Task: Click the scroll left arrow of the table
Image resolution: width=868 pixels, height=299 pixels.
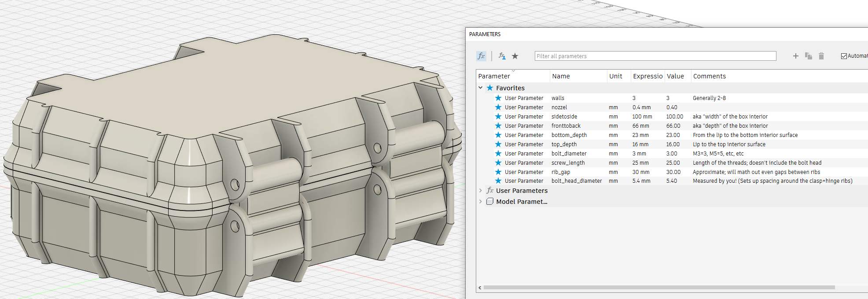Action: [x=480, y=288]
